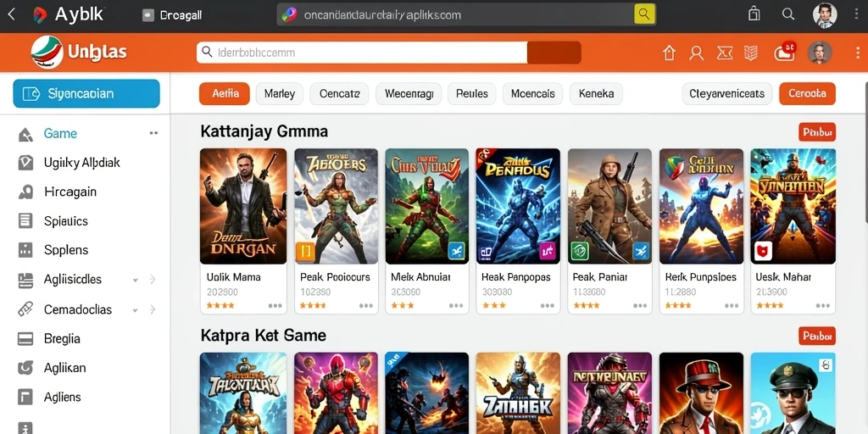
Task: Click the Spplens sidebar icon
Action: pos(25,250)
